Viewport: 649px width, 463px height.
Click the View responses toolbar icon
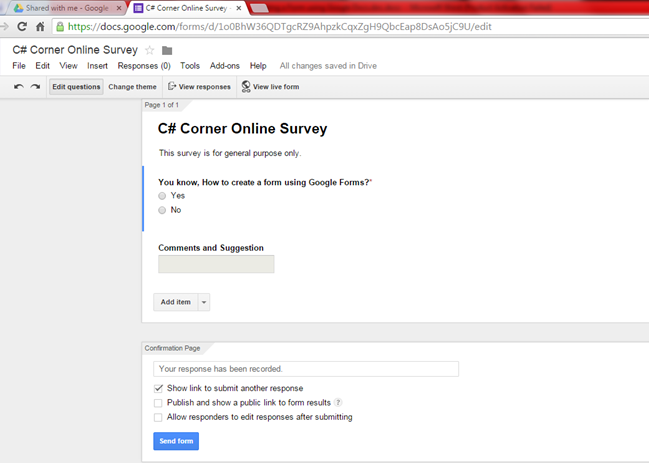pyautogui.click(x=172, y=86)
